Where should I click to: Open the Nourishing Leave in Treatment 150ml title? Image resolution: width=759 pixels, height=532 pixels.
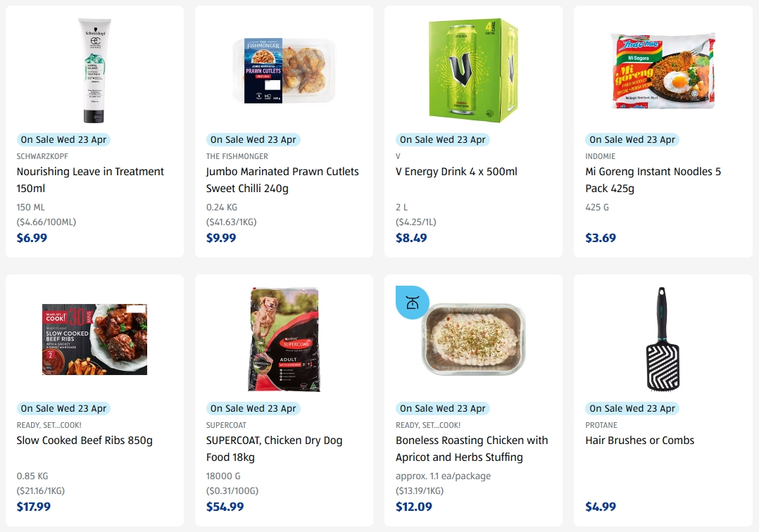90,180
